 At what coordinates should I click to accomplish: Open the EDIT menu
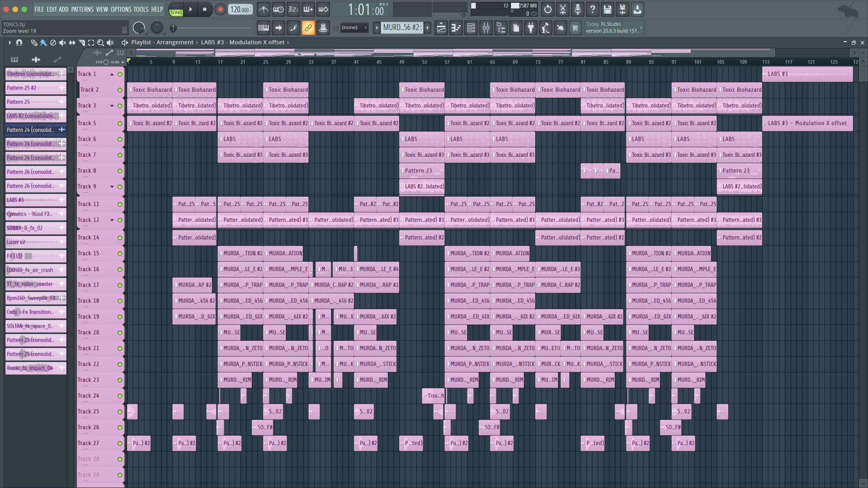(52, 9)
